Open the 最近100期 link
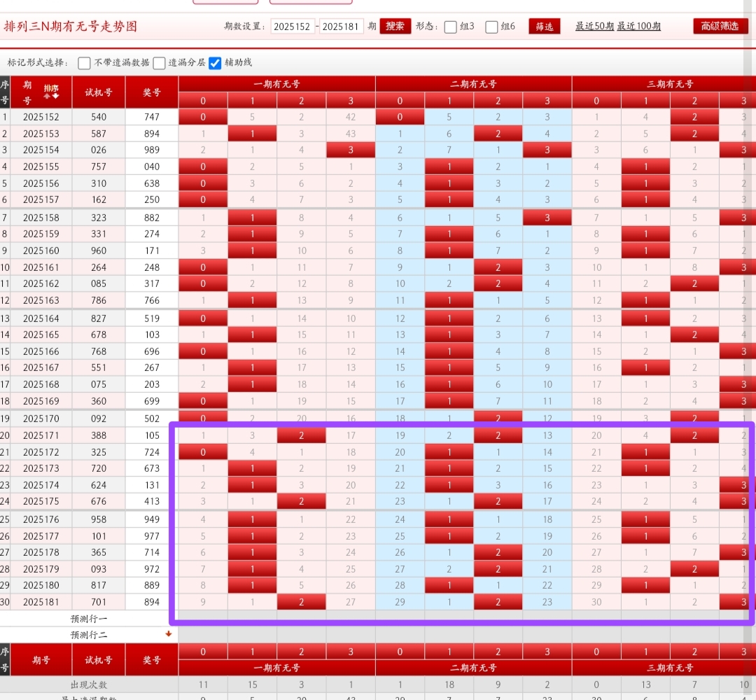The image size is (756, 700). tap(638, 27)
